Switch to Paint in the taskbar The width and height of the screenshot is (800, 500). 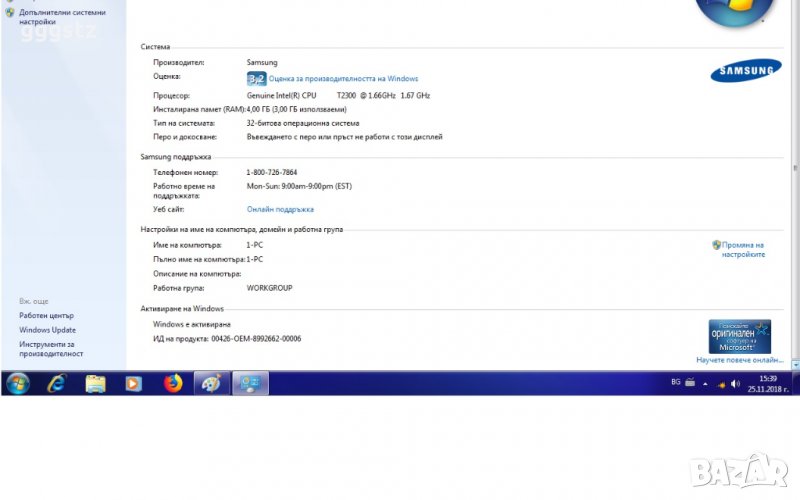(211, 383)
